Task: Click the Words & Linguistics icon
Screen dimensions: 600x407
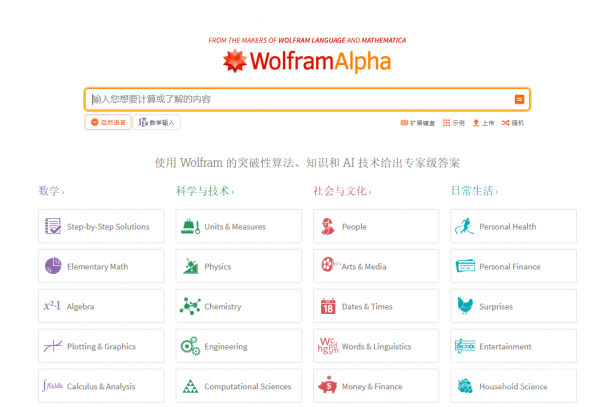Action: [328, 346]
